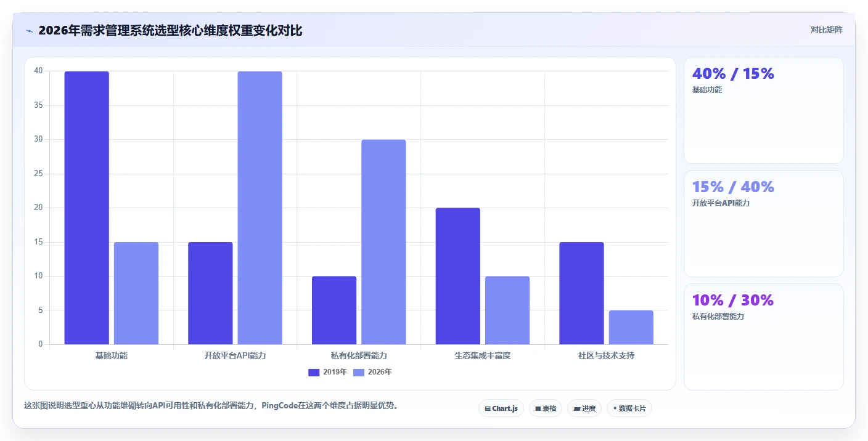
Task: Click the 10% / 30% card value
Action: pos(733,300)
